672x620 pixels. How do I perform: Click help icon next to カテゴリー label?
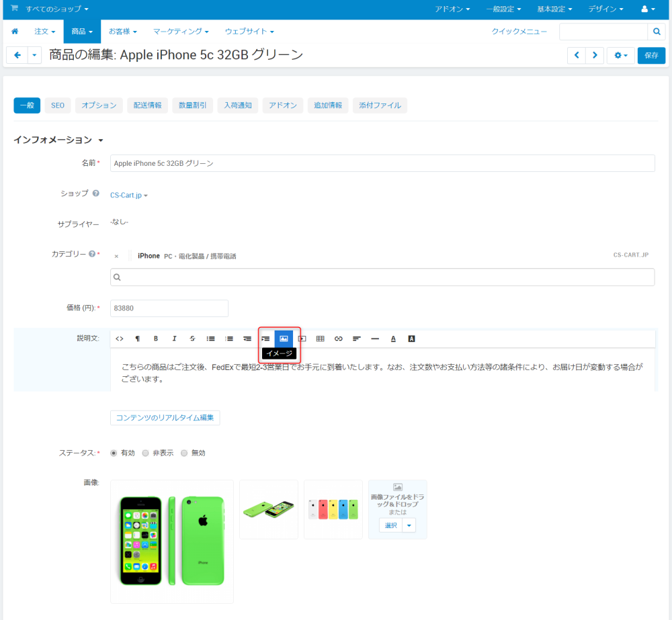[x=92, y=254]
